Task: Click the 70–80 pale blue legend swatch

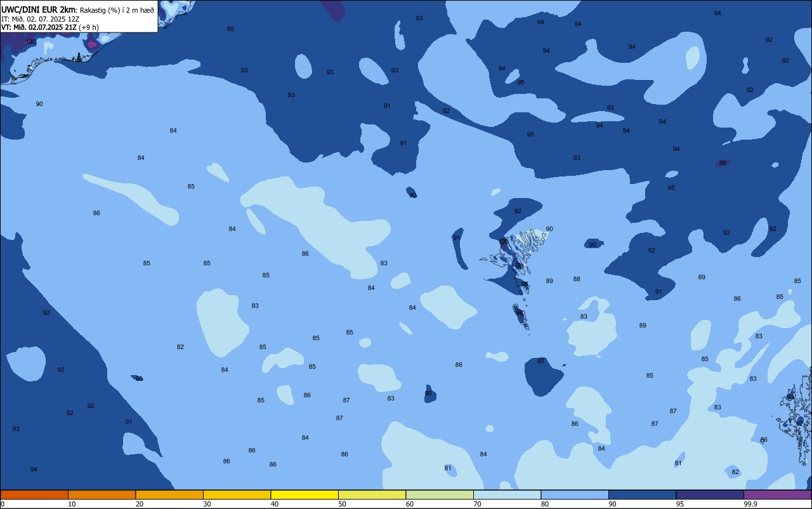Action: pyautogui.click(x=507, y=494)
